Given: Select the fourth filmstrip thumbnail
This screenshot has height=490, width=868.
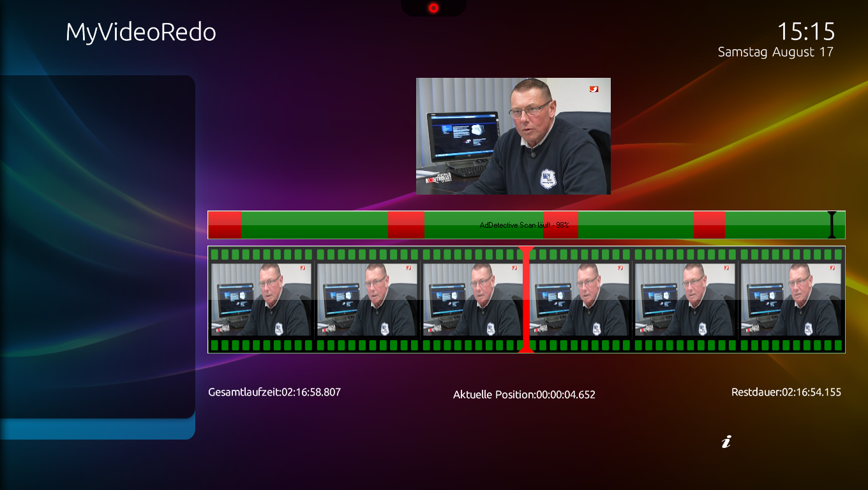Looking at the screenshot, I should [580, 299].
